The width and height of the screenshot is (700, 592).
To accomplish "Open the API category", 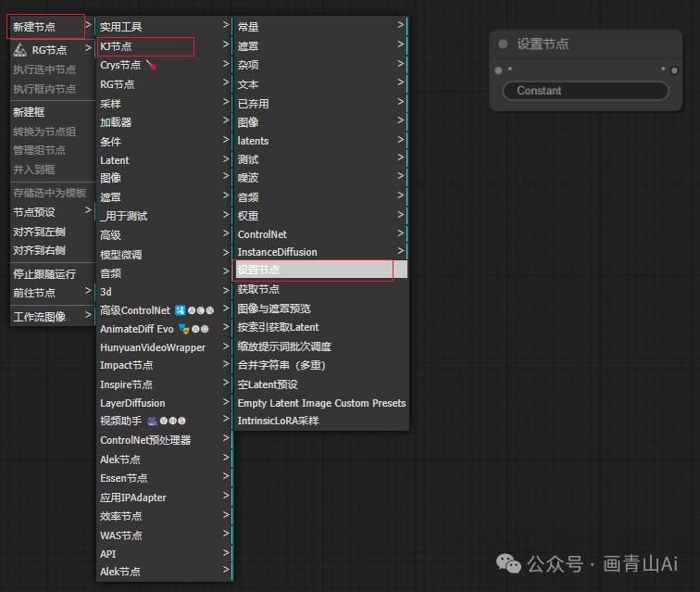I will 164,554.
